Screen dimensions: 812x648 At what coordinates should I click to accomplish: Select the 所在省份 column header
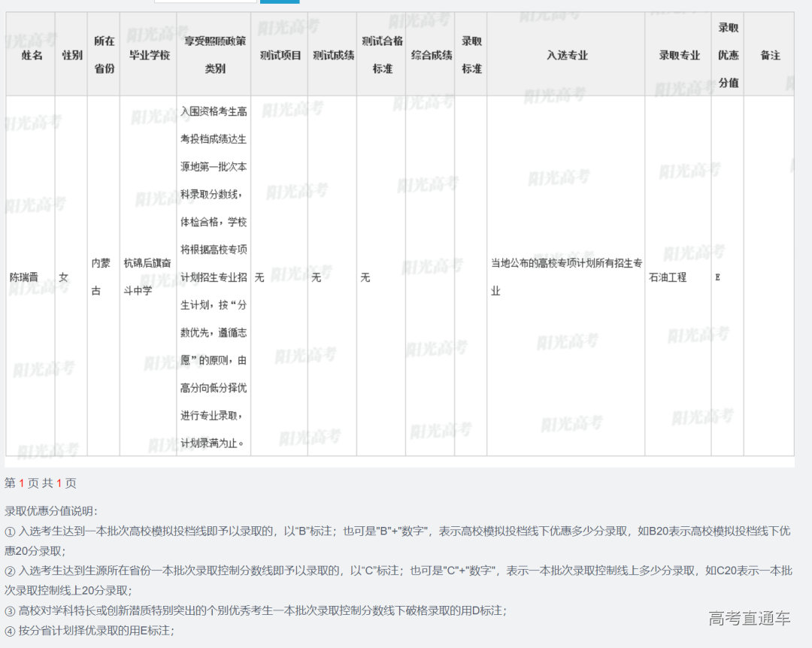(104, 55)
